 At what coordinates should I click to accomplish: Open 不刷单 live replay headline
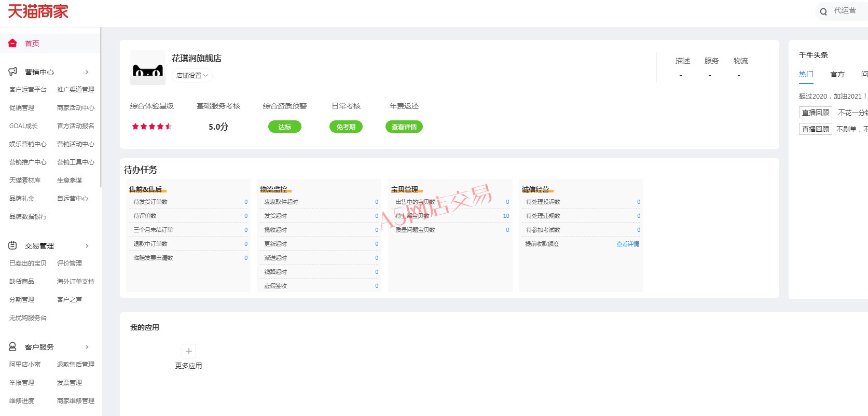pos(852,129)
